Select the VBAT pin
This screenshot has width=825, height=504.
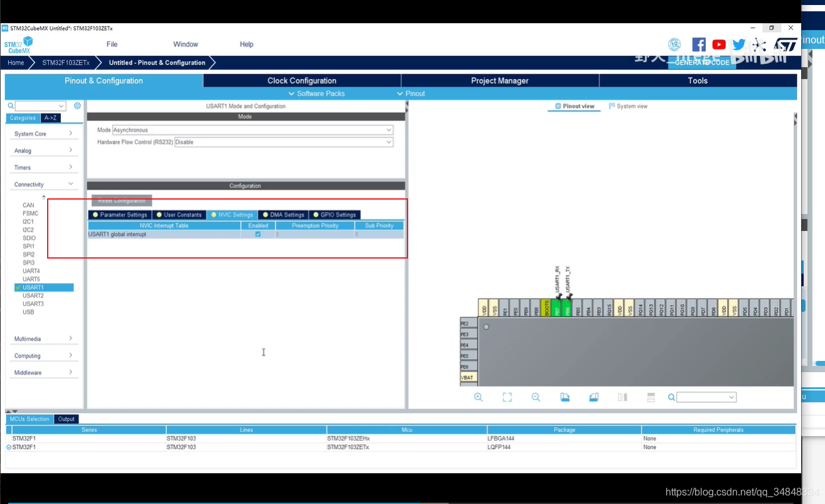click(468, 377)
